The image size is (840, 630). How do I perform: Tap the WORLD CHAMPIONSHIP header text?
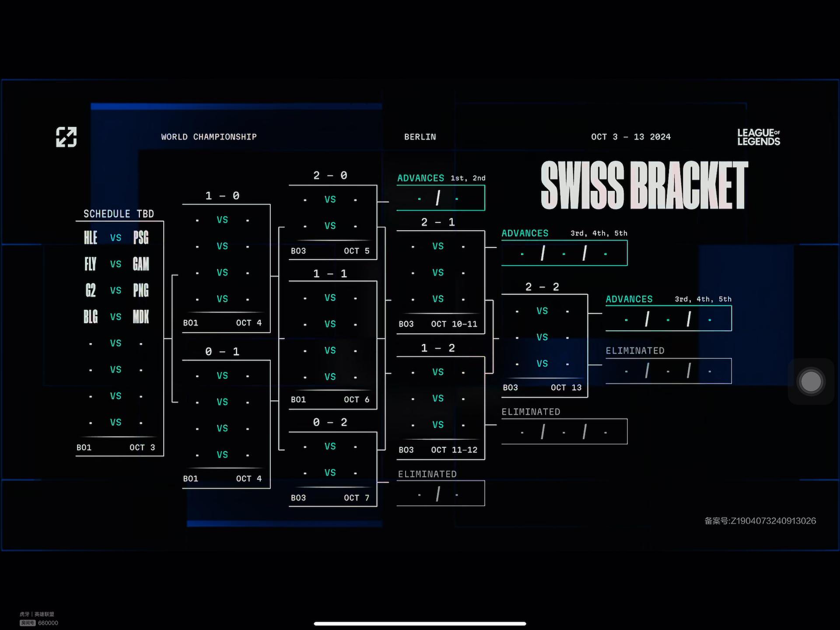click(x=209, y=137)
